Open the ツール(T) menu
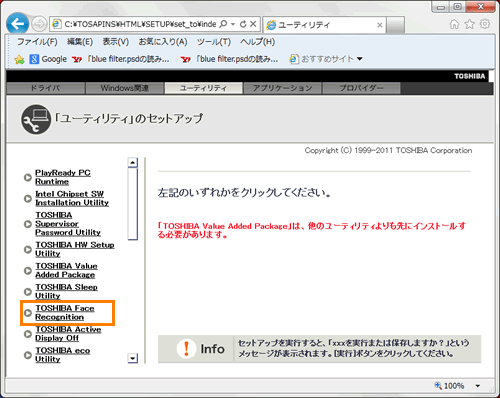This screenshot has width=500, height=398. click(x=214, y=42)
